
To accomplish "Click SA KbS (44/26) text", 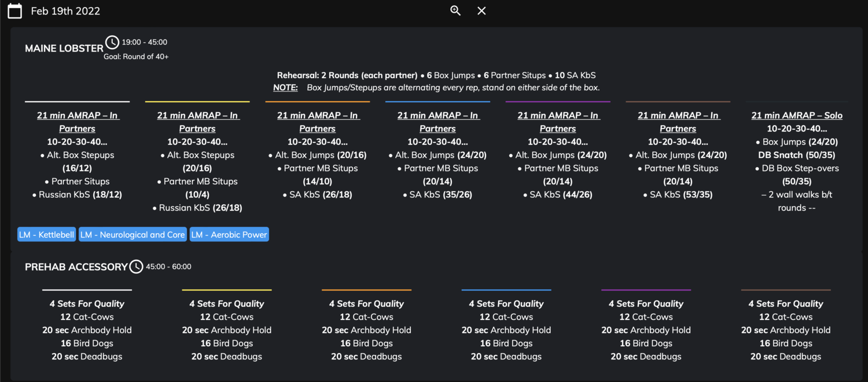I will [558, 194].
